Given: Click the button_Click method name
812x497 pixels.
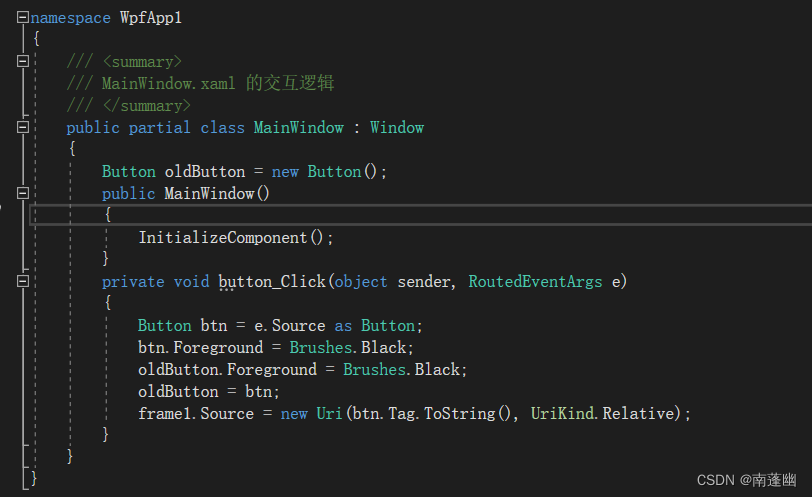Looking at the screenshot, I should [x=272, y=282].
